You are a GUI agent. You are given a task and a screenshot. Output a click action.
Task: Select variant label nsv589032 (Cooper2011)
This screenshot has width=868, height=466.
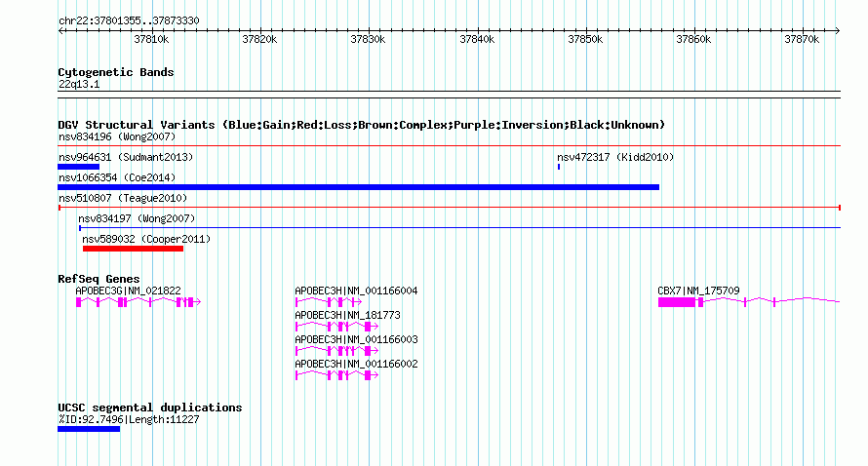pyautogui.click(x=146, y=239)
